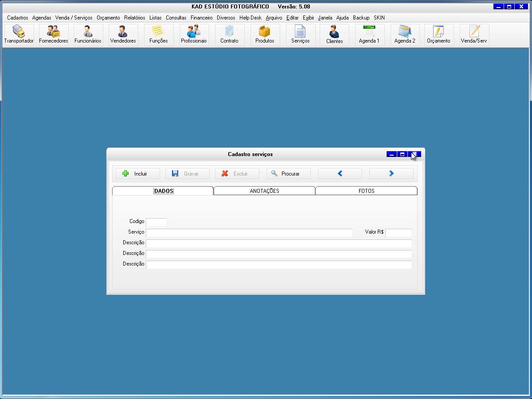
Task: Maximize the Cadastro serviços window
Action: [x=402, y=154]
